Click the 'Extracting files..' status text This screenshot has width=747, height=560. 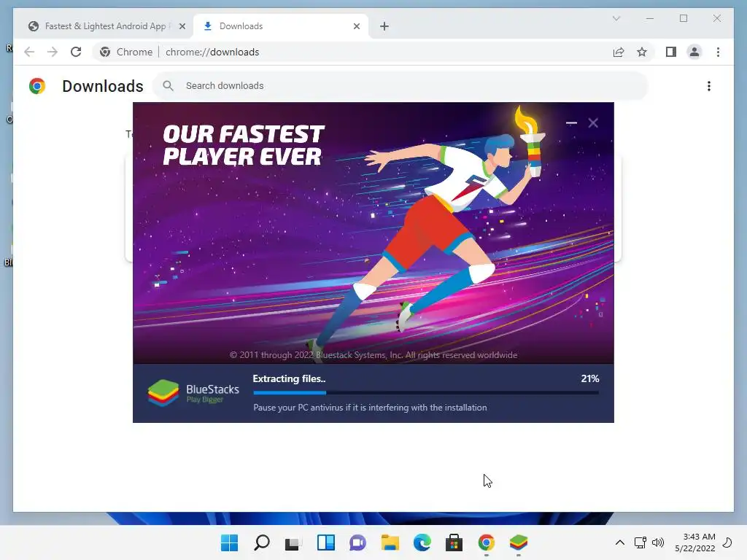coord(289,378)
